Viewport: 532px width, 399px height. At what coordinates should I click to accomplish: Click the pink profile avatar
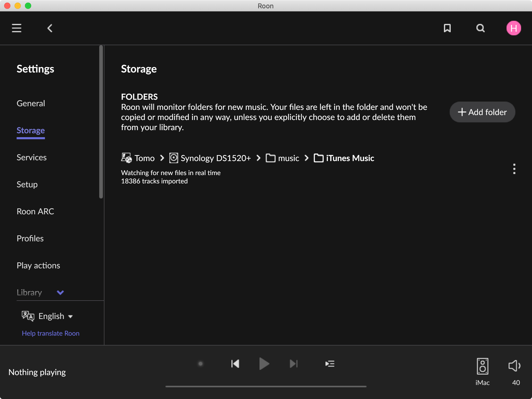pos(514,28)
